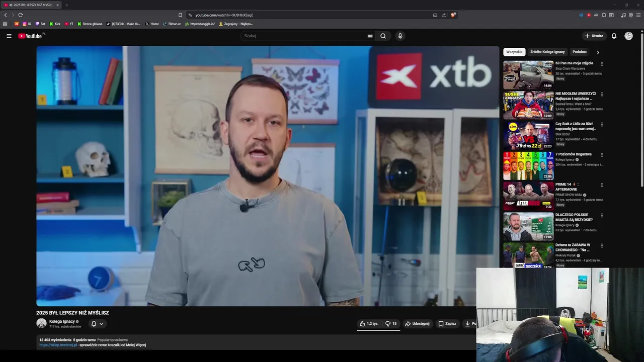Toggle channel notification bell for Kolega Ignacy
Screen dimensions: 644x362
pyautogui.click(x=94, y=324)
